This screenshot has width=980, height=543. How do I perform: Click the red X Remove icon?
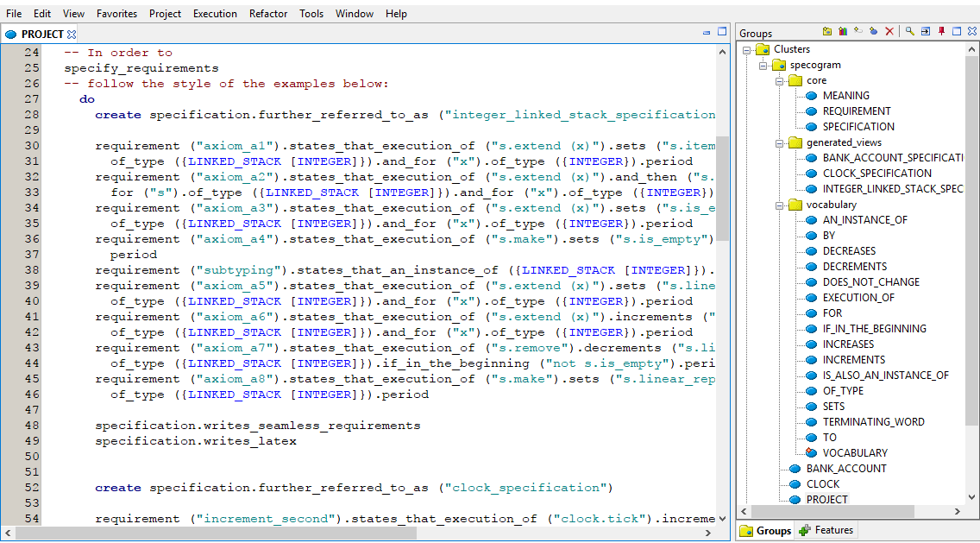coord(889,32)
